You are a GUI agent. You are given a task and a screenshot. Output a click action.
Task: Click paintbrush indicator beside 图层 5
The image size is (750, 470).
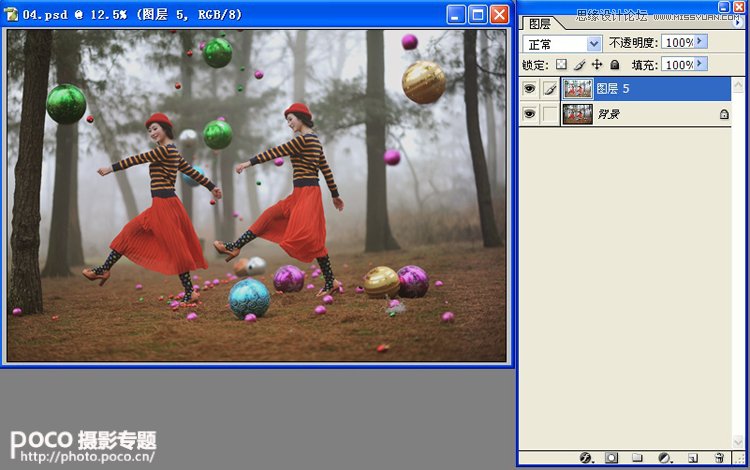pos(550,89)
